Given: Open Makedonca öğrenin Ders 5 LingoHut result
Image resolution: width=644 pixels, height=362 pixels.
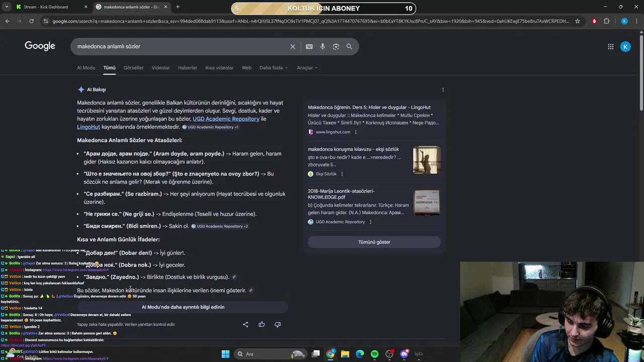Looking at the screenshot, I should [369, 107].
